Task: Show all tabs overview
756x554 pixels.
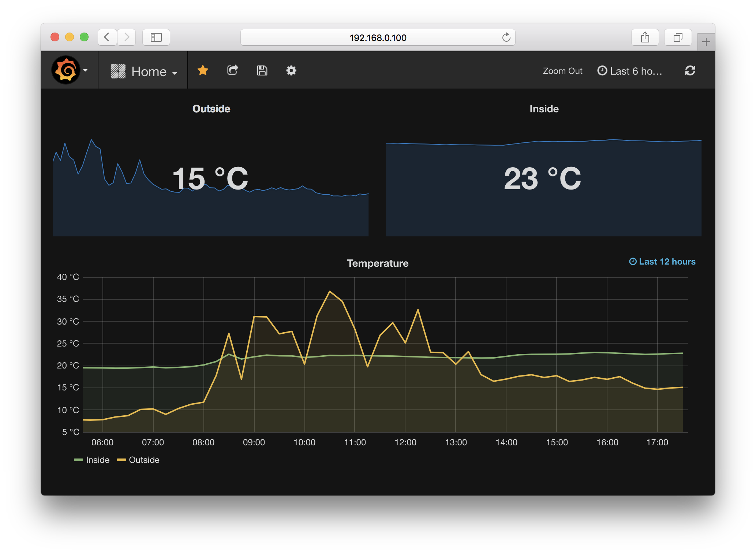Action: click(x=678, y=37)
